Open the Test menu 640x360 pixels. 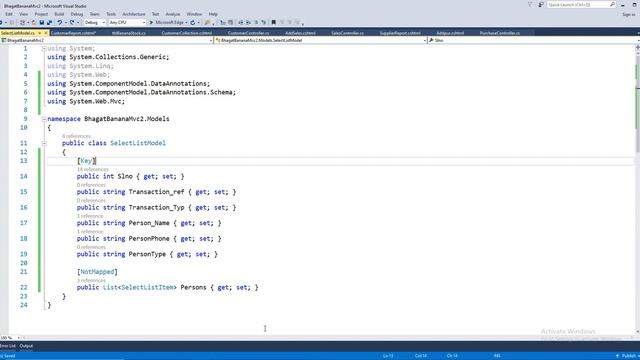(x=156, y=14)
